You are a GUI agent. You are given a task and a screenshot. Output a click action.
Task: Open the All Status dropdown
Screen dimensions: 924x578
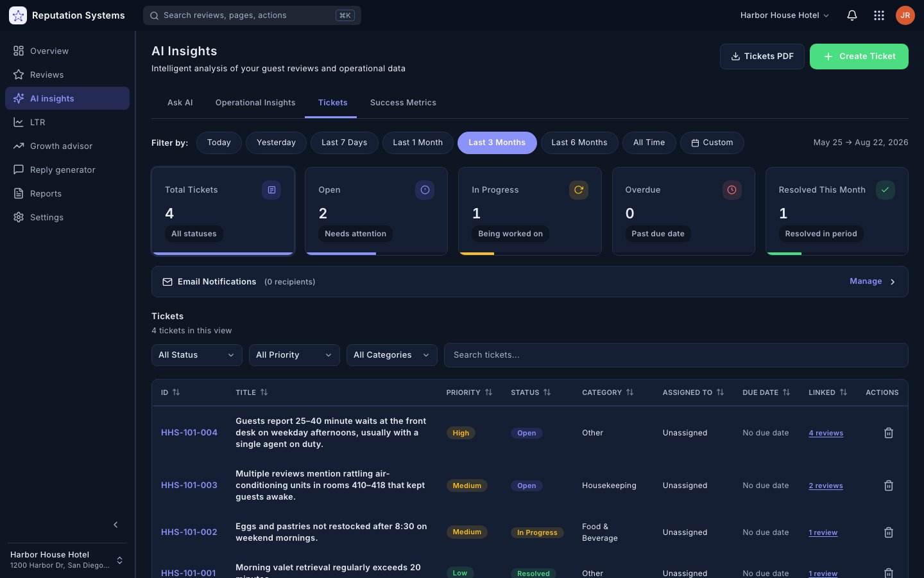click(x=197, y=355)
